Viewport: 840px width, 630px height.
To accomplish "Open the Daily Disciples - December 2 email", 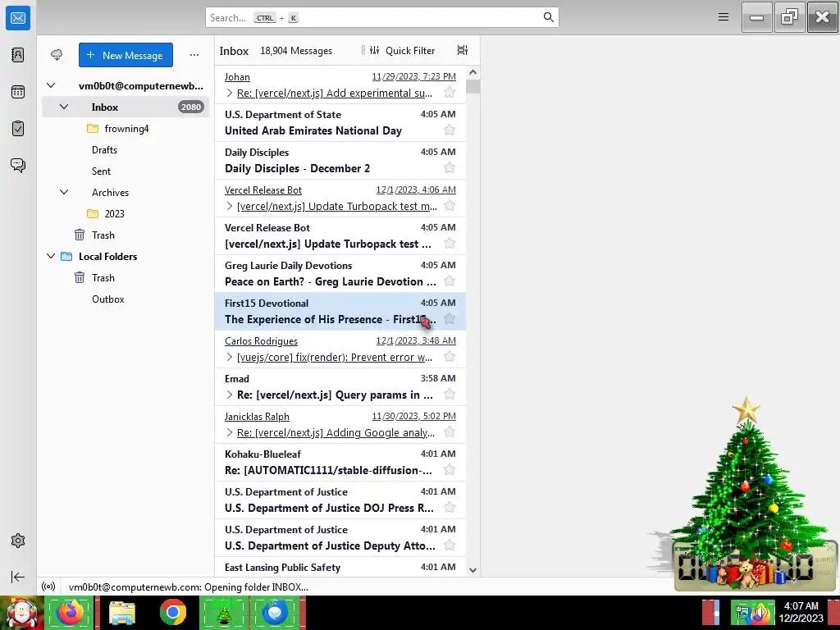I will 340,160.
